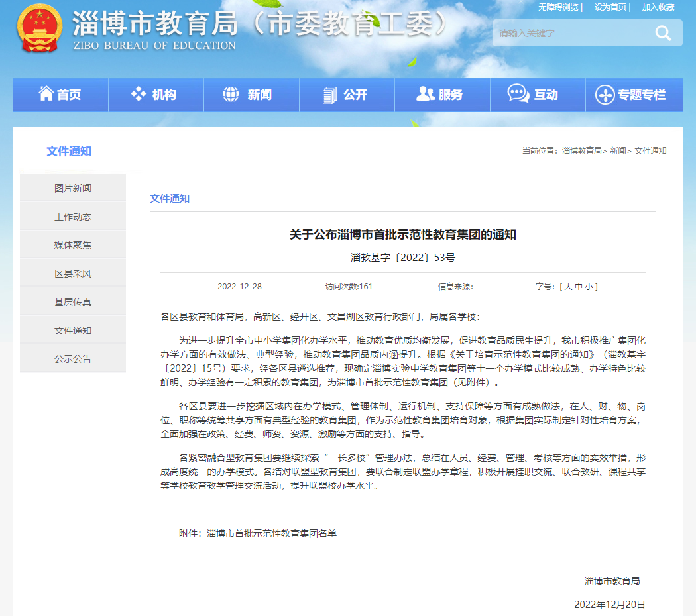Select 区县采风 in the sidebar
This screenshot has height=616, width=696.
(72, 272)
